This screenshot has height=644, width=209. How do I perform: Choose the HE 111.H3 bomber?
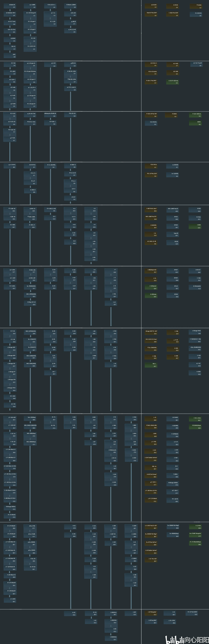70,31
